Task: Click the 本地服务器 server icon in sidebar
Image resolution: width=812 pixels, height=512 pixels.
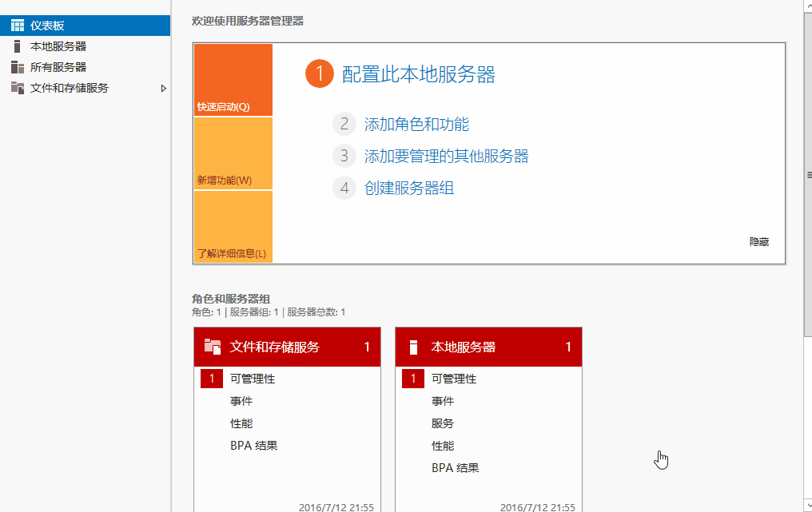Action: (x=17, y=46)
